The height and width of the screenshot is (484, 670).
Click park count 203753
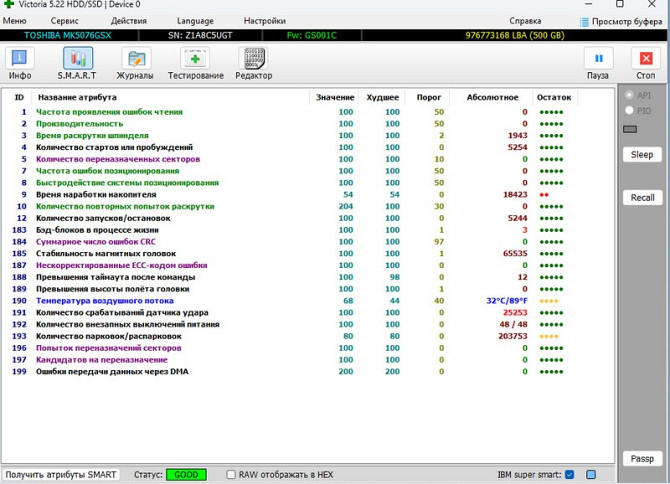point(513,336)
